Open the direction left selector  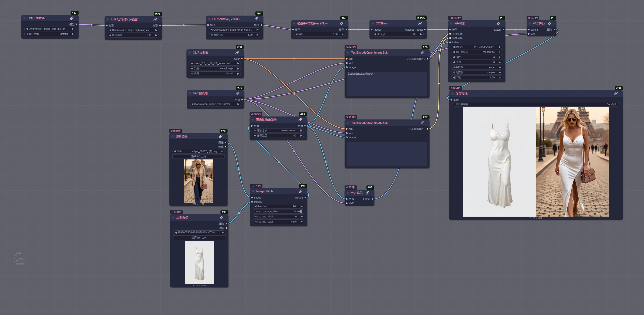(x=278, y=207)
